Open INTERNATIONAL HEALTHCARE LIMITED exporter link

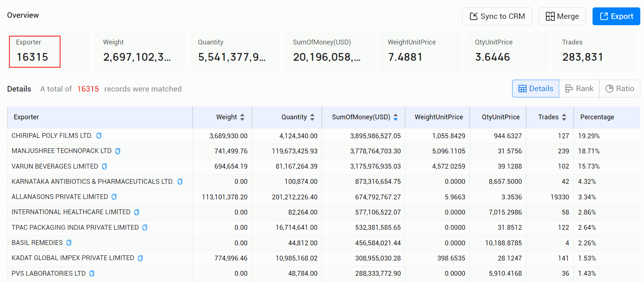(x=71, y=212)
